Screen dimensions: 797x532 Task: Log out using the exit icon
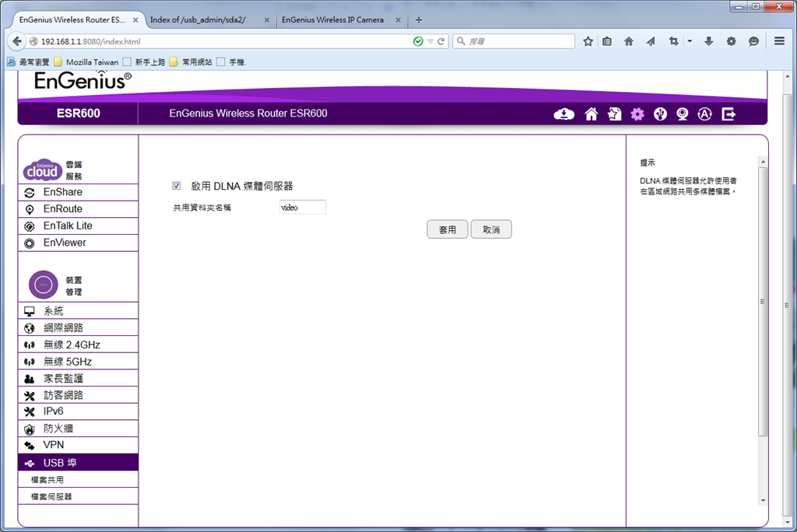pyautogui.click(x=729, y=114)
